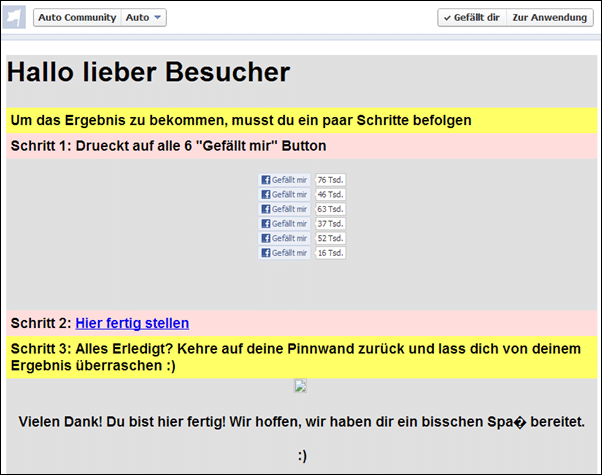Image resolution: width=602 pixels, height=475 pixels.
Task: Like the 'Gefällt mir' button with 76 Tsd.
Action: [284, 180]
